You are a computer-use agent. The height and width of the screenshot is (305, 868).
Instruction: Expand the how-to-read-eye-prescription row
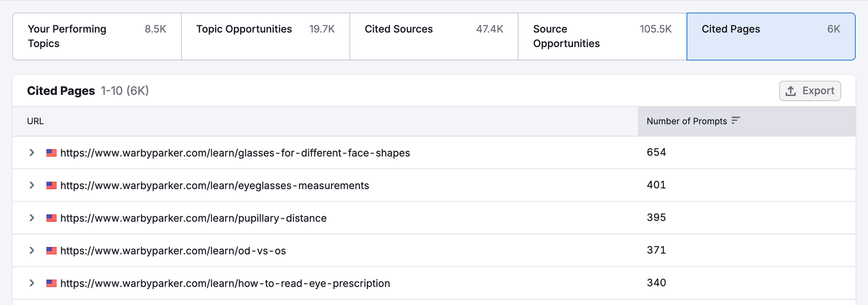32,283
